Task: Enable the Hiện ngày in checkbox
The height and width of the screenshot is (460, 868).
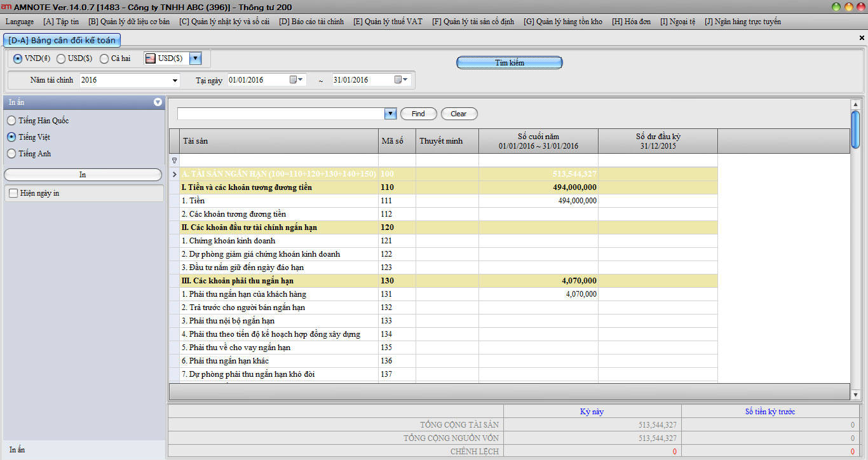Action: (x=13, y=193)
